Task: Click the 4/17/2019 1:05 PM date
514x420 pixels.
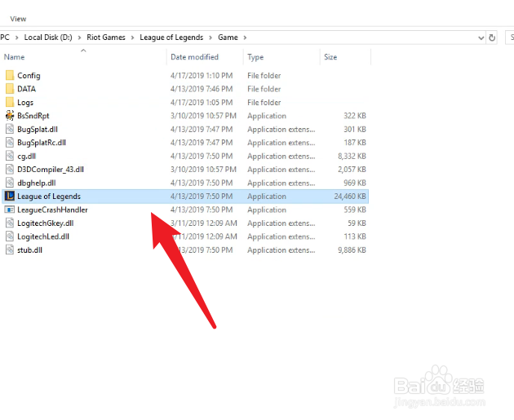Action: pos(202,102)
